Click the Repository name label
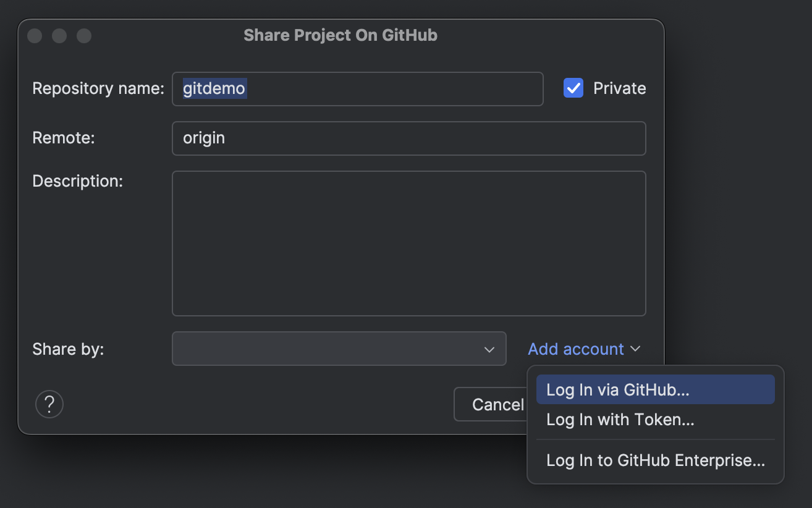 click(x=97, y=88)
